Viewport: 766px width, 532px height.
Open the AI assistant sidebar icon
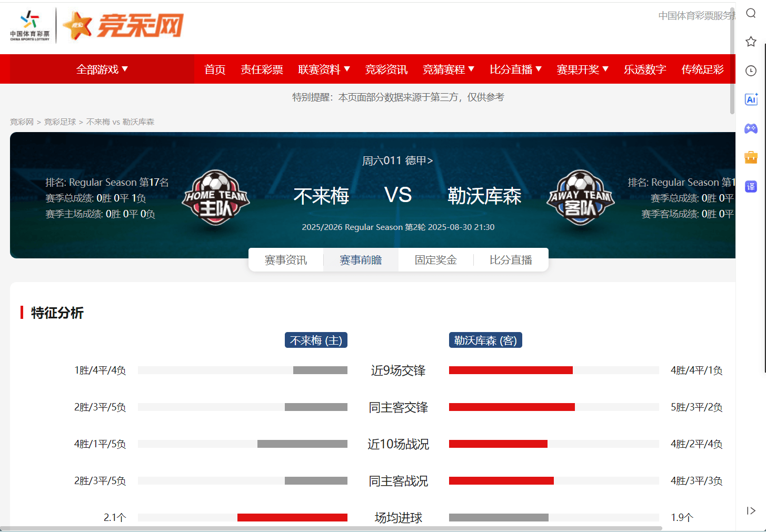coord(751,99)
